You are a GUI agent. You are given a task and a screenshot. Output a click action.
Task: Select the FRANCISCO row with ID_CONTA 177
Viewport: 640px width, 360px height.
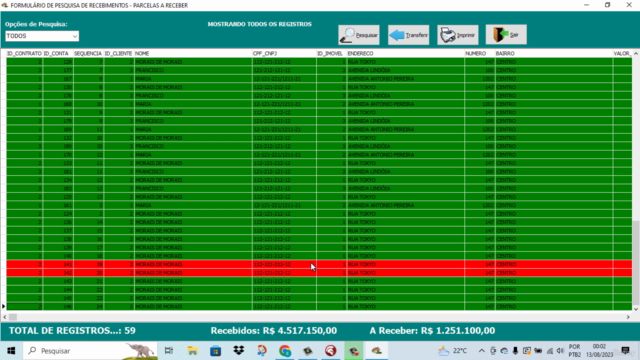[319, 70]
